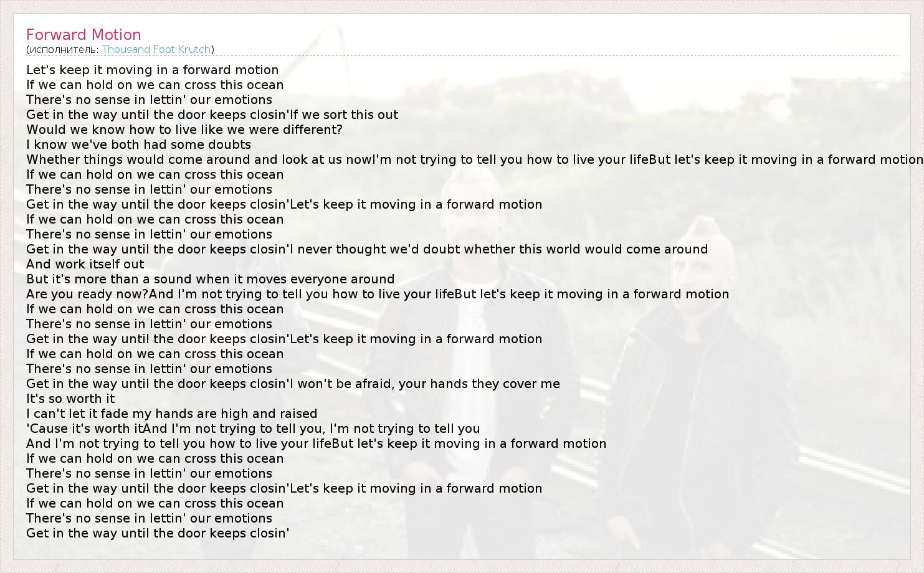Click the word исполнитель below the title
The image size is (924, 573).
pyautogui.click(x=63, y=50)
